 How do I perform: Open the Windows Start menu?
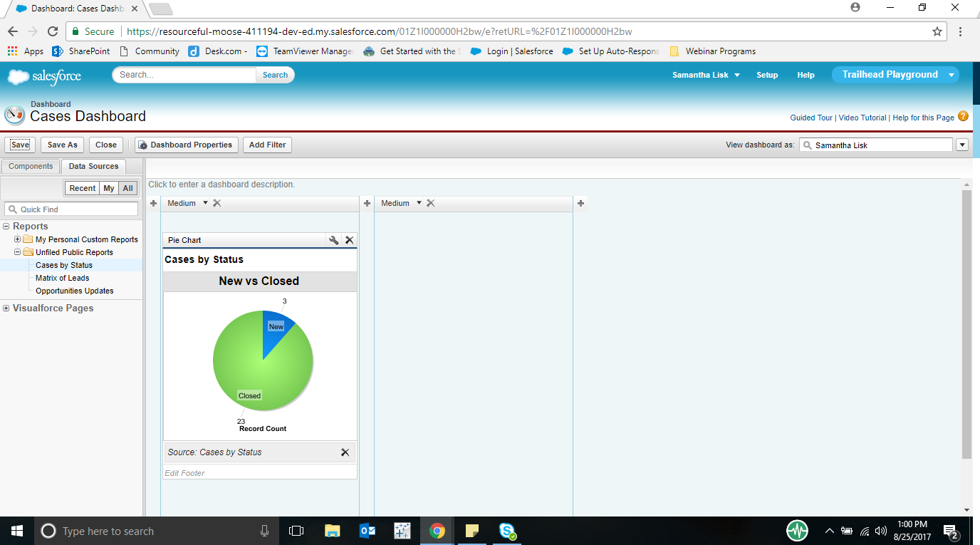17,531
